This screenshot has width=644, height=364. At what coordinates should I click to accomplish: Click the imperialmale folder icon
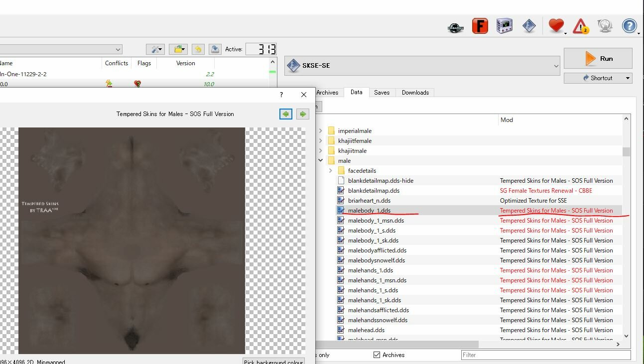point(331,130)
